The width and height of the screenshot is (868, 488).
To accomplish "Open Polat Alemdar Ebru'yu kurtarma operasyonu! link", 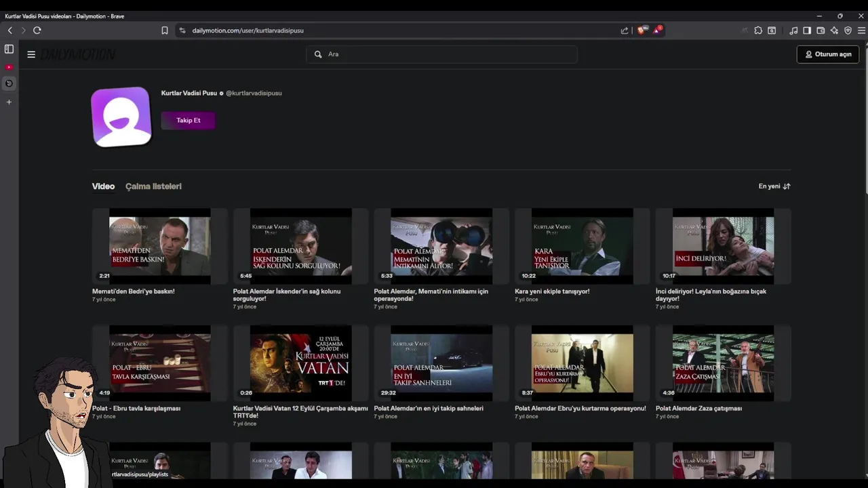I will (x=580, y=409).
